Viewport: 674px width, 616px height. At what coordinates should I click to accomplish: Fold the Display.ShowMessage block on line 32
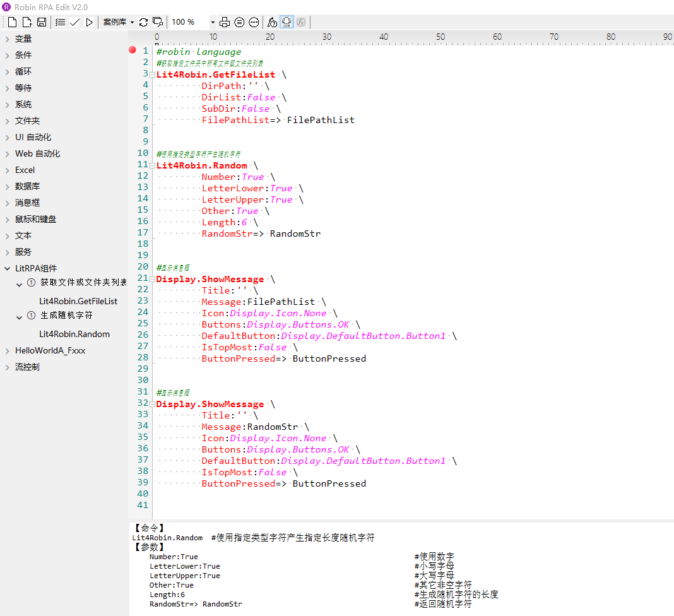point(152,404)
